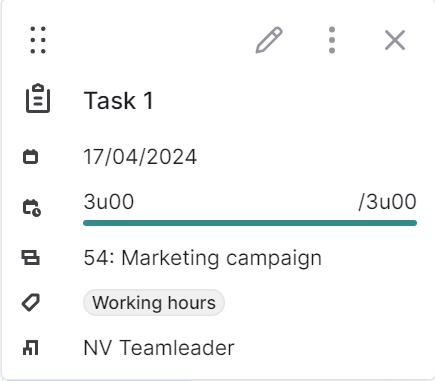Select the Task 1 title
435x381 pixels.
pos(118,100)
